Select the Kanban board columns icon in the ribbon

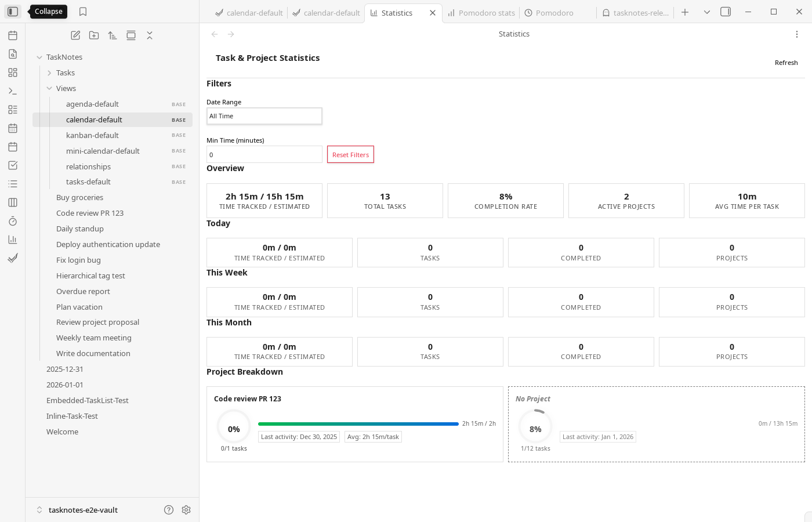coord(13,202)
